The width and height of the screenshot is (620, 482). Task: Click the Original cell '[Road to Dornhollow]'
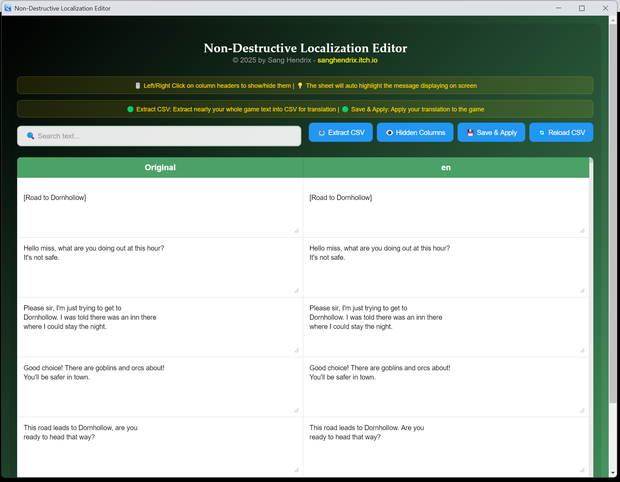[x=160, y=208]
